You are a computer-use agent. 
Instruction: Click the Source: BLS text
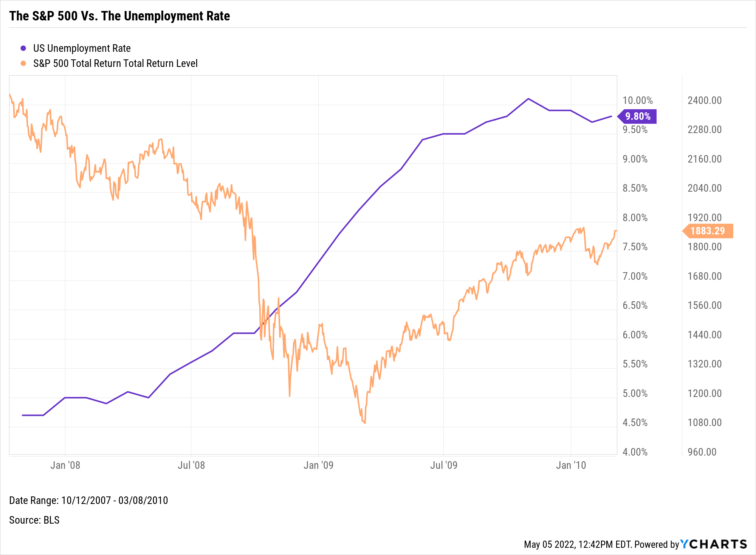point(34,520)
